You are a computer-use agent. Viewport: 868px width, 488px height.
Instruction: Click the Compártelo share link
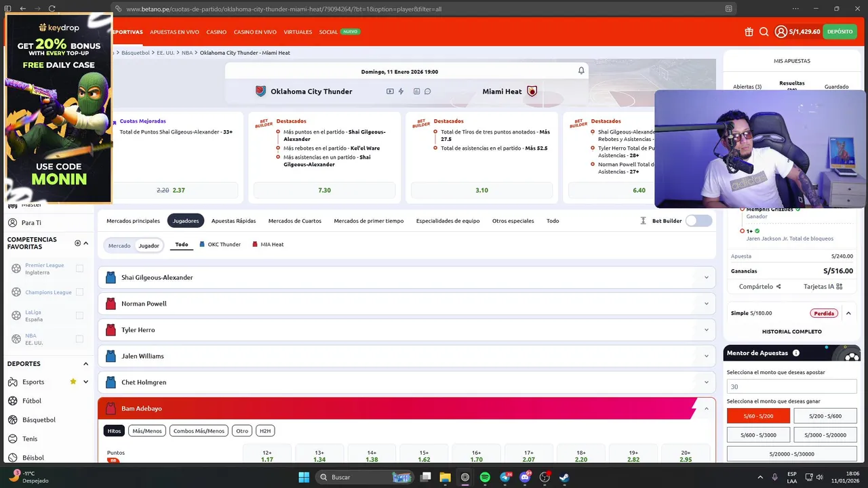759,287
